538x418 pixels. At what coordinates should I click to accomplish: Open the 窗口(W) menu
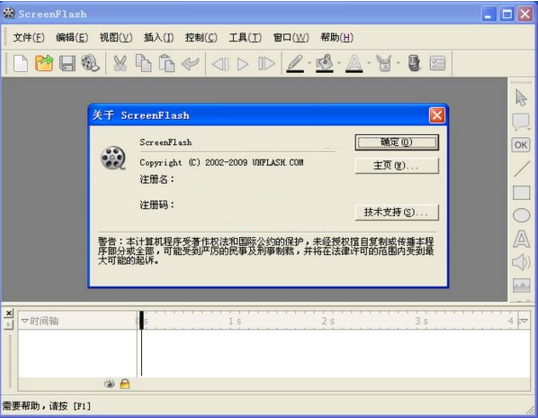point(291,37)
